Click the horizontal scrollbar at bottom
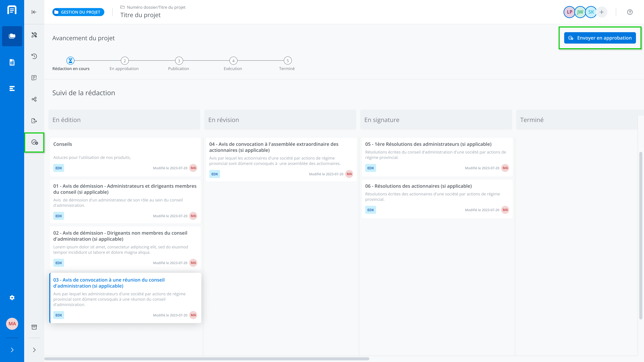The height and width of the screenshot is (362, 644). [x=206, y=359]
